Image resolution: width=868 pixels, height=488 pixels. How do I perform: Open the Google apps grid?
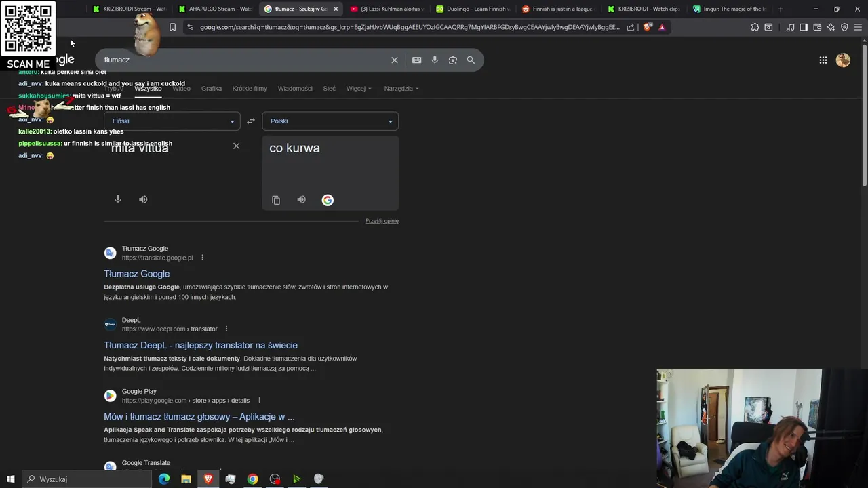tap(823, 60)
